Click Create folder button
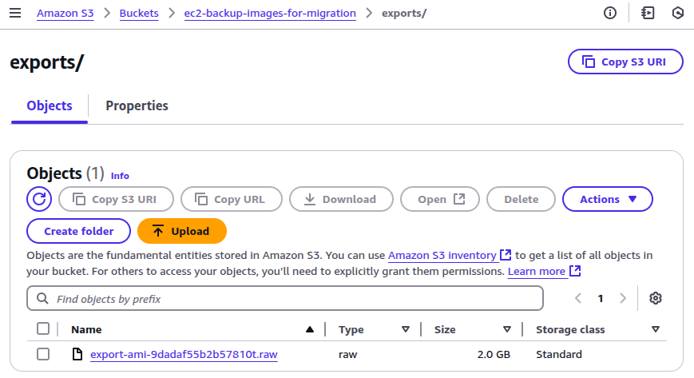 79,231
